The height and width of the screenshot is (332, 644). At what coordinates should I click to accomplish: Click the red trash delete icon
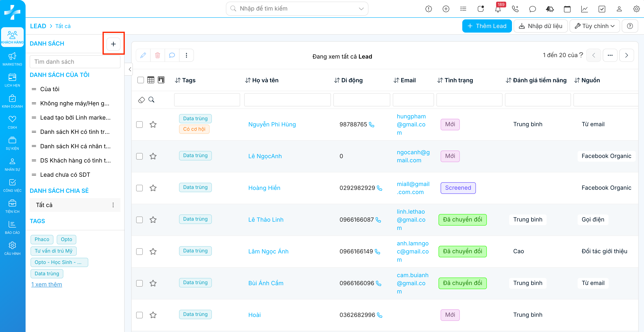click(x=158, y=55)
